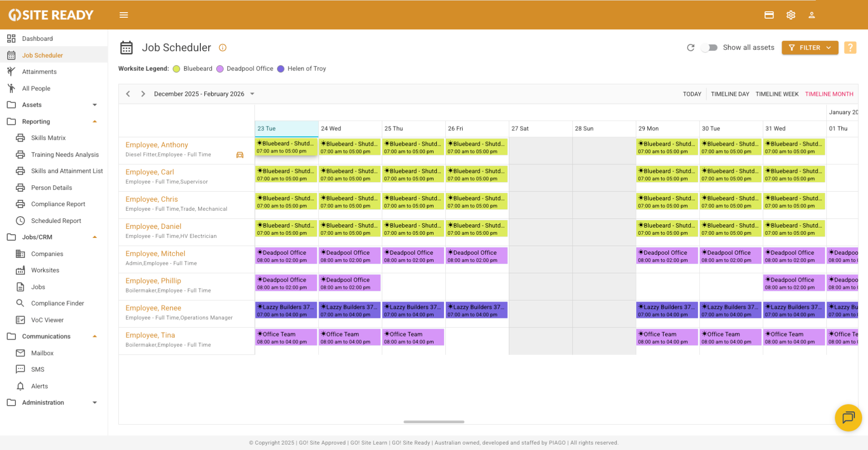
Task: Jump to Today in the scheduler
Action: (x=692, y=94)
